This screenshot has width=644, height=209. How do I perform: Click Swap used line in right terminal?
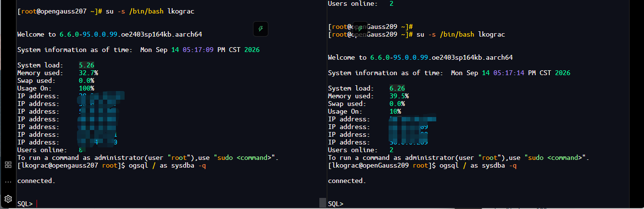tap(366, 104)
